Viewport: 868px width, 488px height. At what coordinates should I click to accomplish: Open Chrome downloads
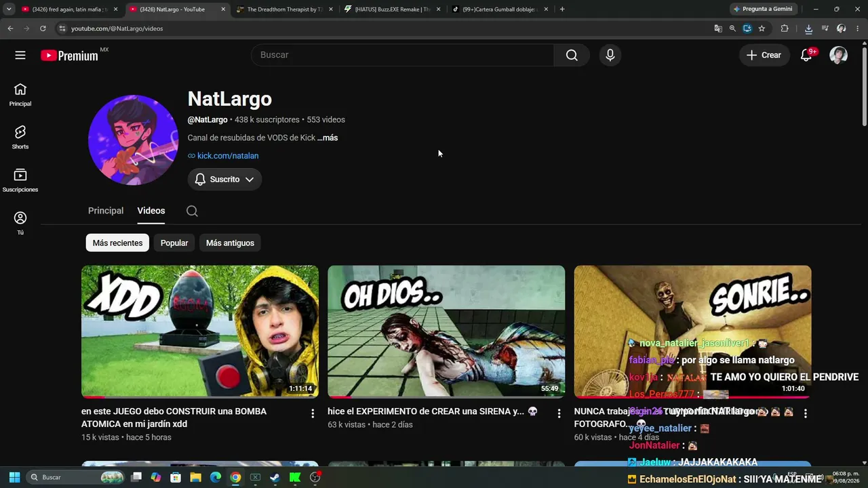coord(808,28)
